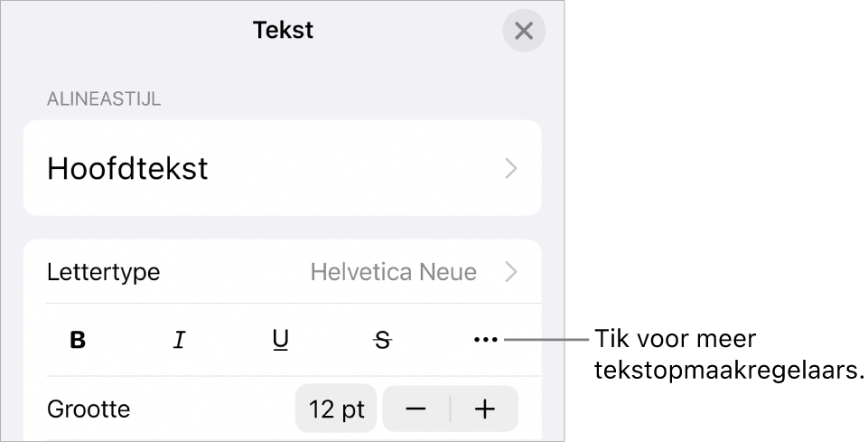Viewport: 868px width, 442px height.
Task: Open the Hoofdtekst paragraph style
Action: click(x=128, y=169)
